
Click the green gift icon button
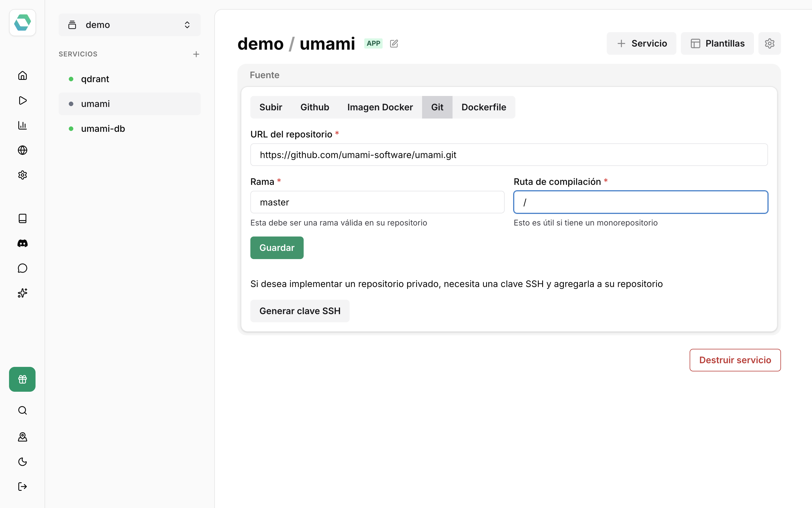click(x=23, y=379)
